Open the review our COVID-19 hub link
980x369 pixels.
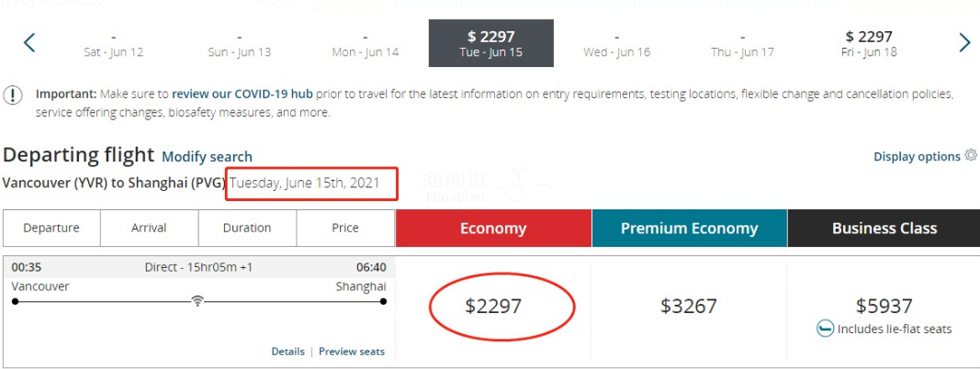tap(242, 95)
